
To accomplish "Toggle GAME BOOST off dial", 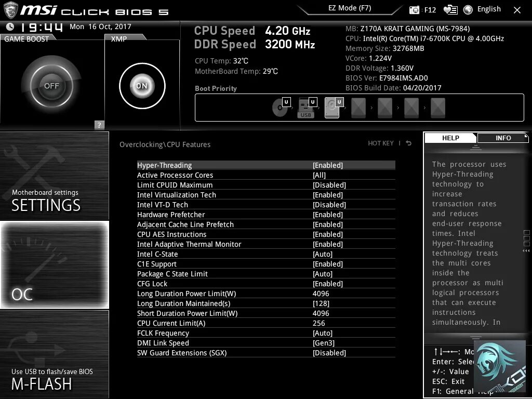I will pyautogui.click(x=52, y=85).
